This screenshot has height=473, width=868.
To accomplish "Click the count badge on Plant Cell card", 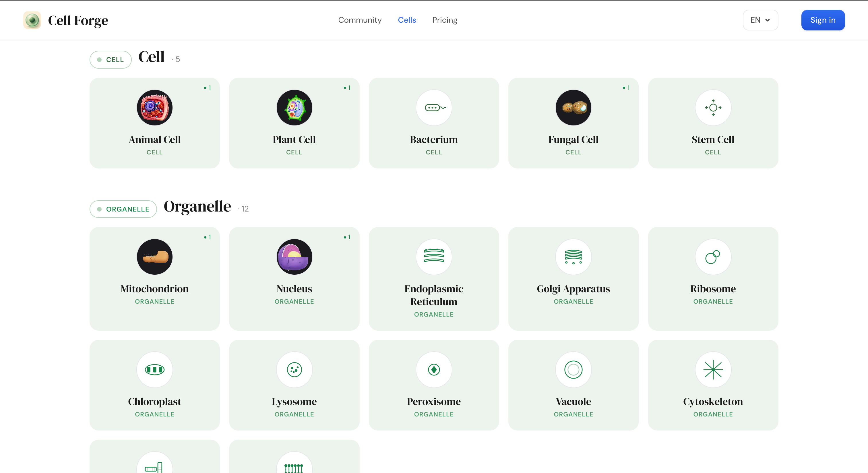I will (347, 88).
